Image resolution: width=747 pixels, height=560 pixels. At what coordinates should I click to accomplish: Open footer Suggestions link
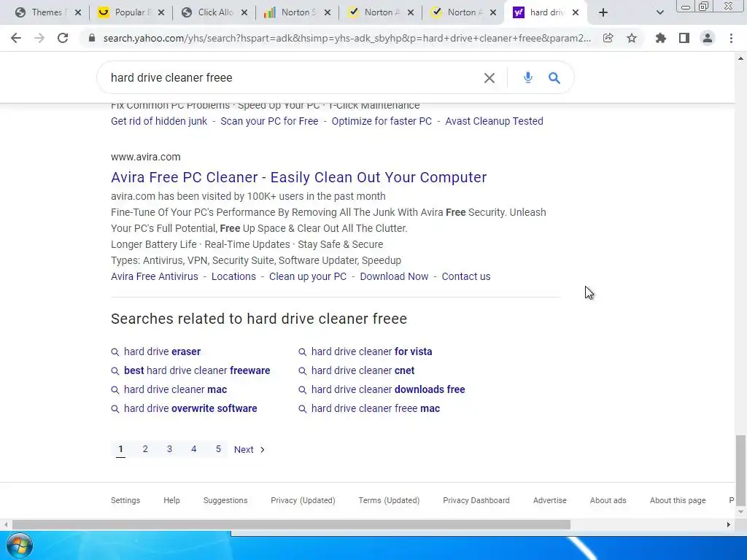pyautogui.click(x=225, y=500)
